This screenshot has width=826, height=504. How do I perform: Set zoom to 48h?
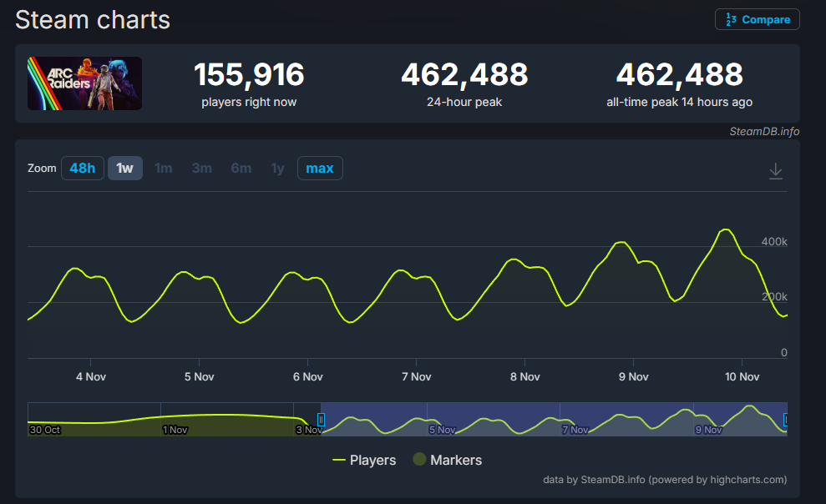82,169
